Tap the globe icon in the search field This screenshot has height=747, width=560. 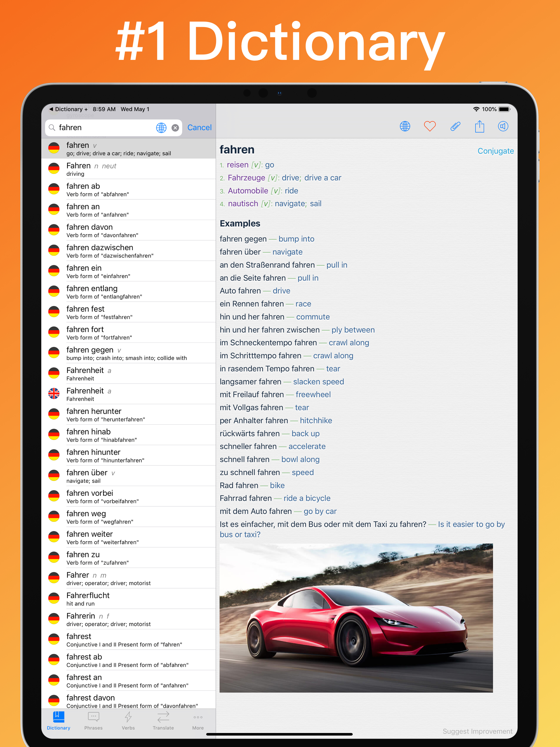pyautogui.click(x=161, y=128)
